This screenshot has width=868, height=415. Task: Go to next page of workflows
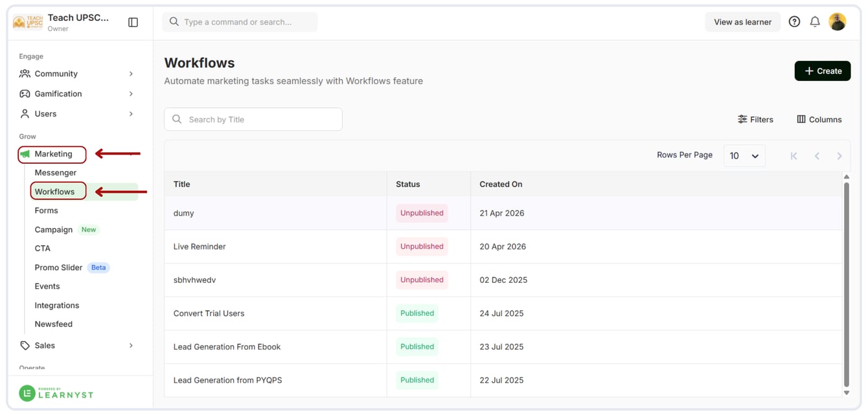[x=839, y=156]
